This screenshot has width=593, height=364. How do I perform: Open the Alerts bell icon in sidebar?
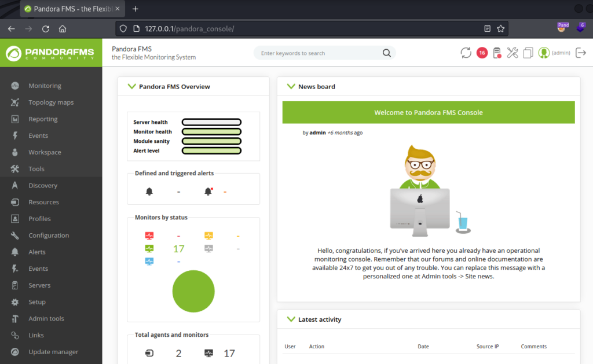pyautogui.click(x=14, y=252)
